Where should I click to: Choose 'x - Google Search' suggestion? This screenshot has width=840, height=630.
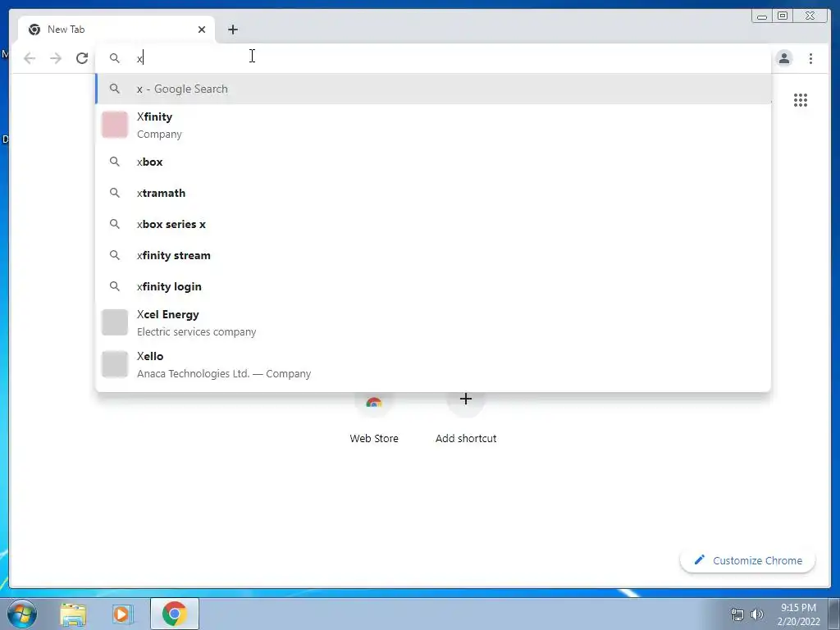433,89
